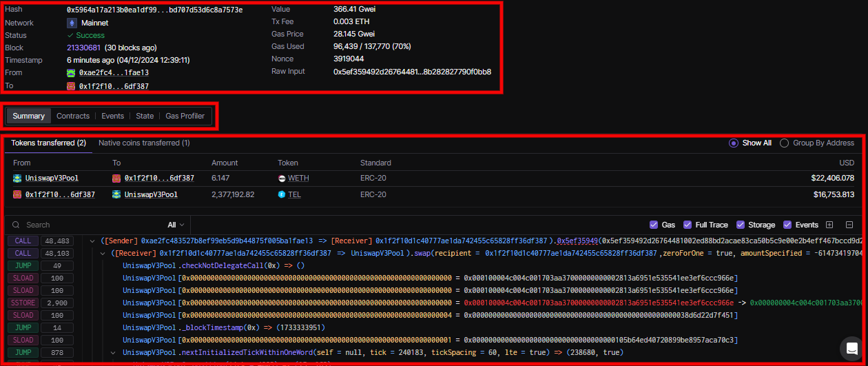The image size is (868, 366).
Task: Open the chat support bubble
Action: tap(851, 348)
